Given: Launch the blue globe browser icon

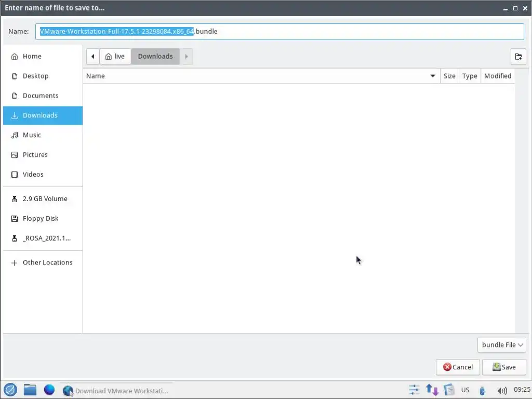Looking at the screenshot, I should pyautogui.click(x=49, y=390).
